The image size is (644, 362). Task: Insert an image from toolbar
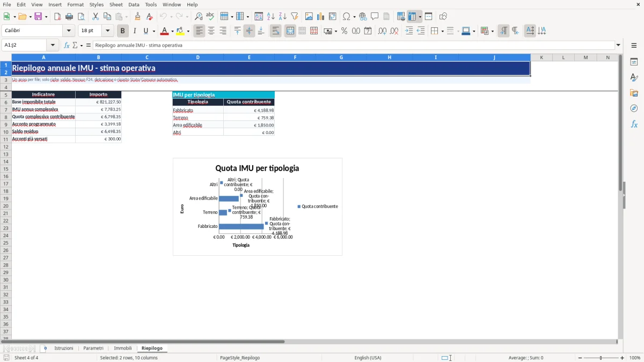click(x=309, y=17)
